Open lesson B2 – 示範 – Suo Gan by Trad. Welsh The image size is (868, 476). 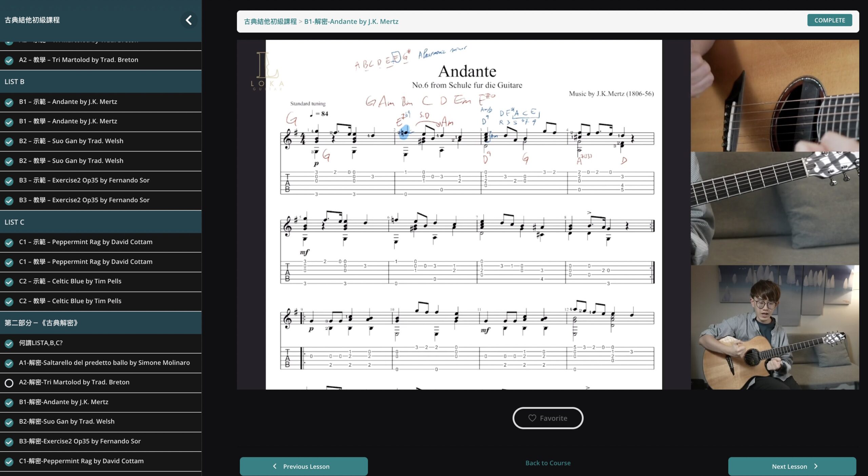point(101,141)
